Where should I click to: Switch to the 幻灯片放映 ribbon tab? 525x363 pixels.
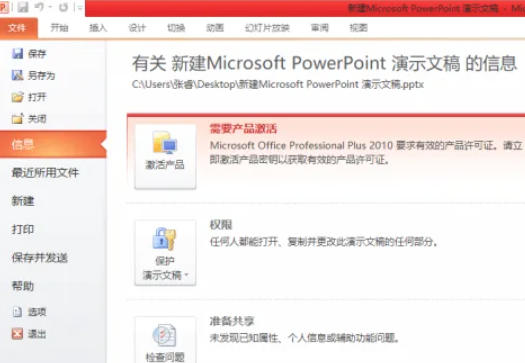pyautogui.click(x=267, y=28)
